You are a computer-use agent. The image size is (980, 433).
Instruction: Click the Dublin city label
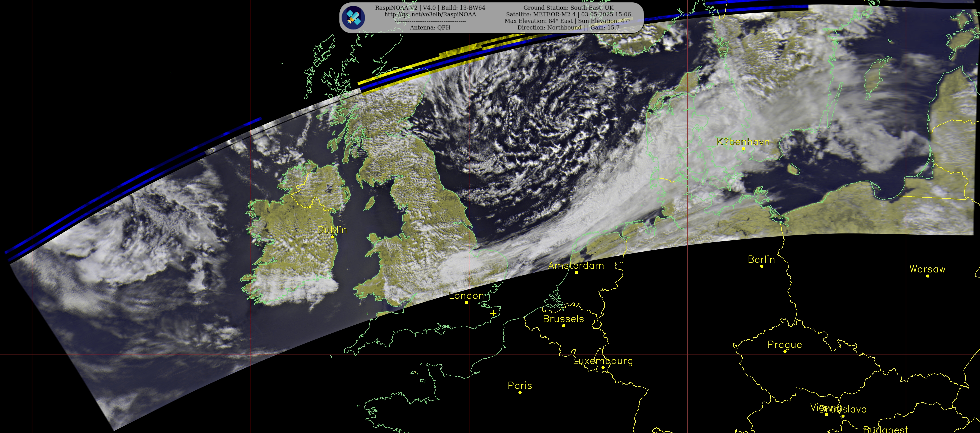[x=332, y=230]
